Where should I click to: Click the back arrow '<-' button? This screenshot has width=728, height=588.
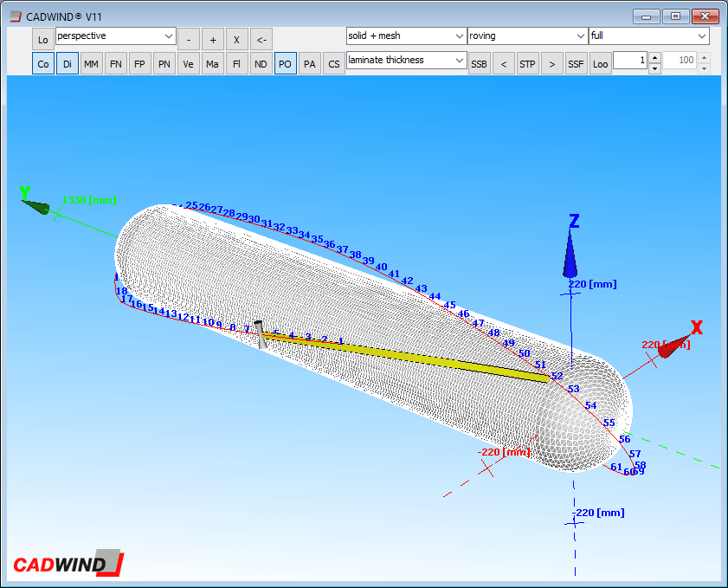[261, 39]
